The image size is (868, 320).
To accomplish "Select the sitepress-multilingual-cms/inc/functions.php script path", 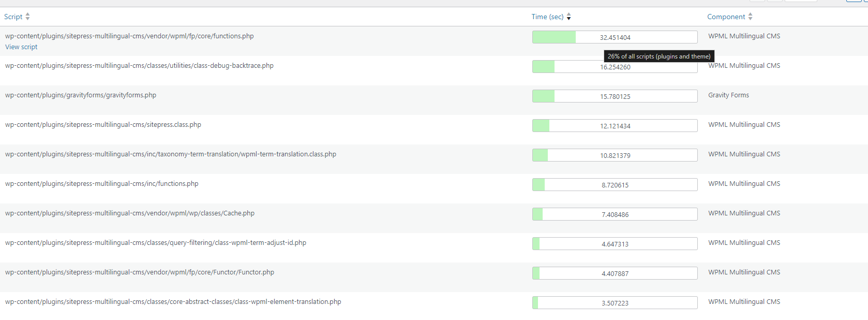I will point(102,184).
